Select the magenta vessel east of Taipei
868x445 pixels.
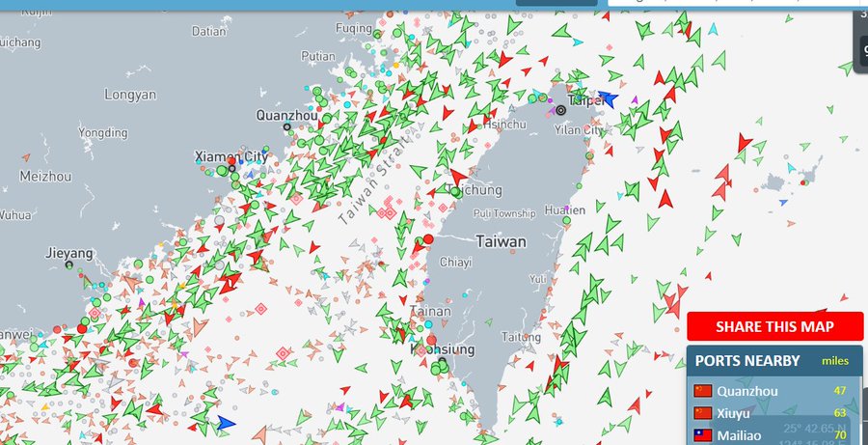click(x=634, y=99)
